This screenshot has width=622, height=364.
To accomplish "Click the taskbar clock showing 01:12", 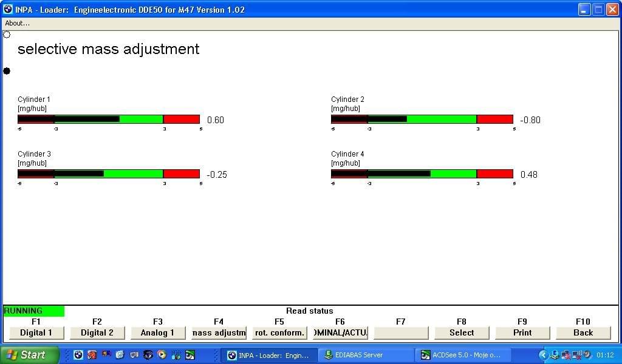I will 605,356.
